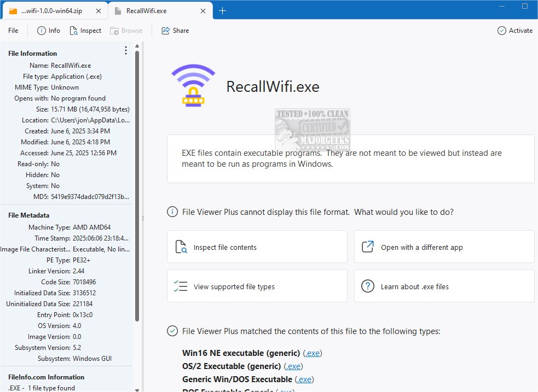
Task: Click the Created date June 6, 2025 3:34 PM
Action: click(x=80, y=131)
